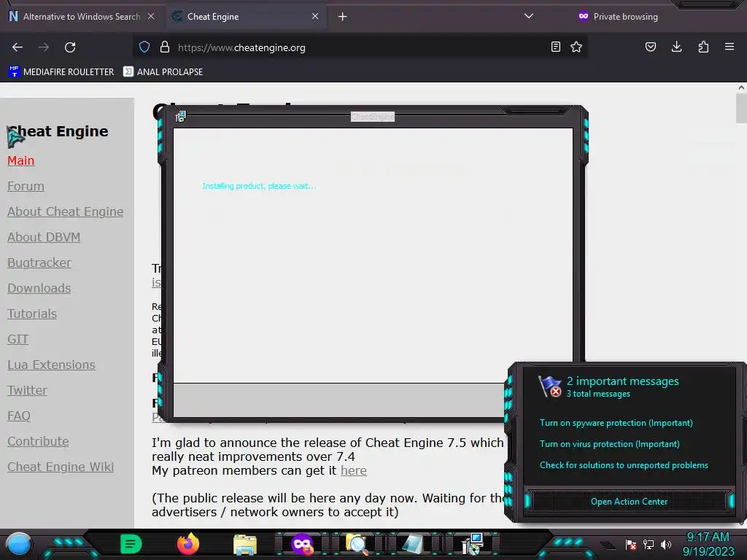Open the Firefox hamburger menu
747x560 pixels.
pyautogui.click(x=729, y=47)
